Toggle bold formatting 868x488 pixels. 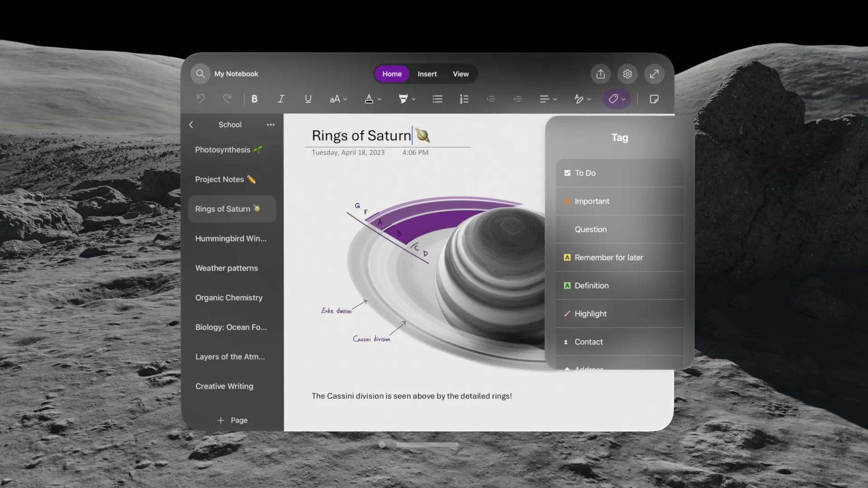pyautogui.click(x=255, y=99)
